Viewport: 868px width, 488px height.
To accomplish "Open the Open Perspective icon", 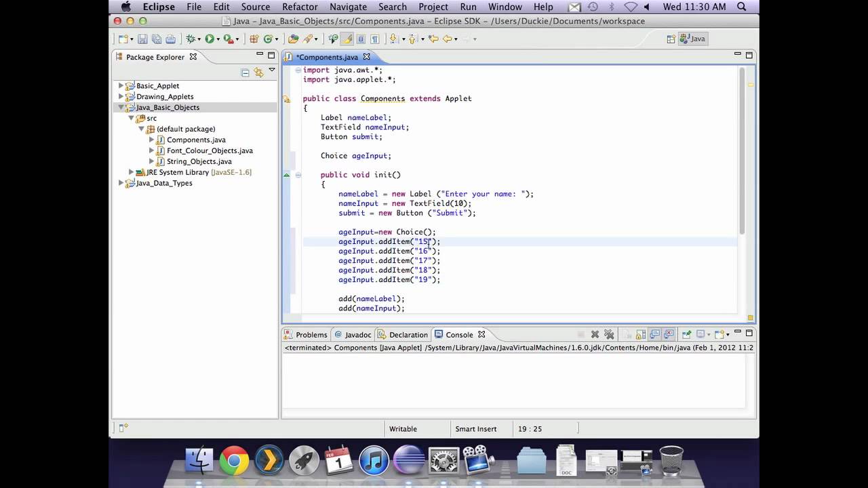I will (x=671, y=39).
